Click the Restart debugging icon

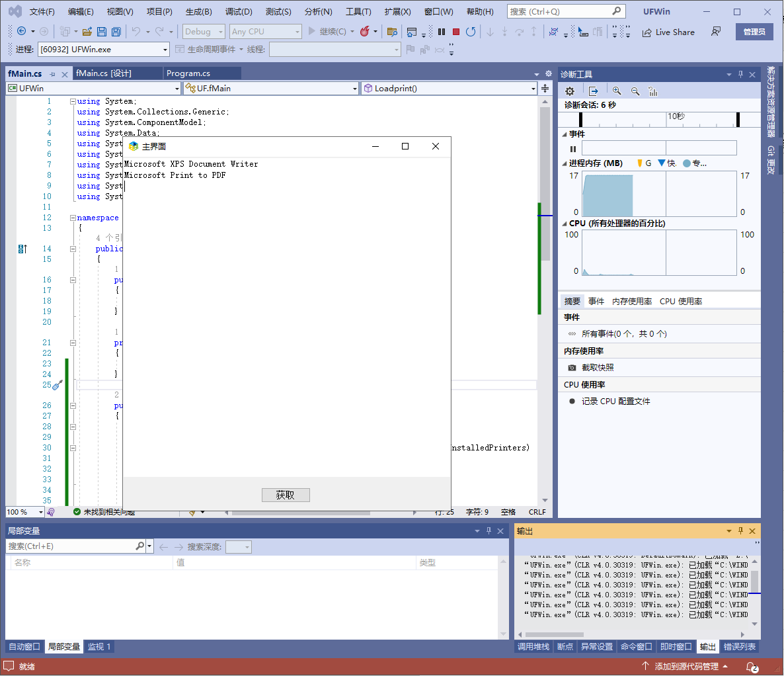click(471, 32)
